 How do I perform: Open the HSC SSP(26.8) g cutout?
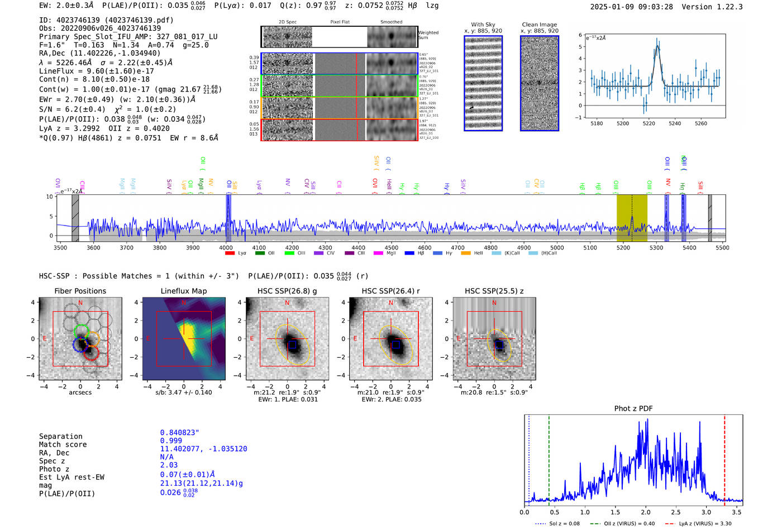click(x=287, y=339)
